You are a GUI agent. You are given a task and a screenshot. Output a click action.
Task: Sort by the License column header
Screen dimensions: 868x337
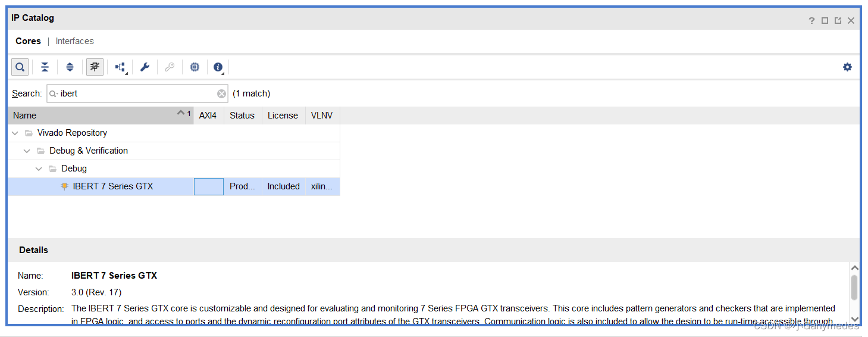click(x=283, y=116)
